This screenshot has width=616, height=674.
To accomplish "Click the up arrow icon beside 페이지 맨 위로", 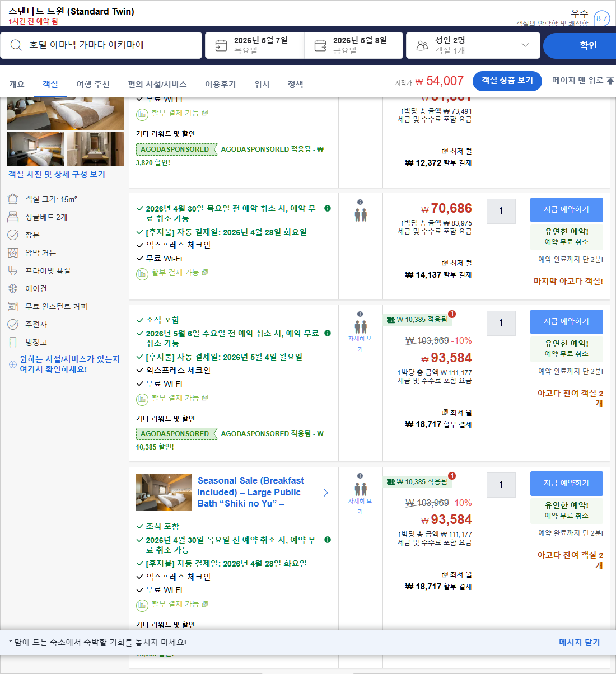I will (610, 81).
